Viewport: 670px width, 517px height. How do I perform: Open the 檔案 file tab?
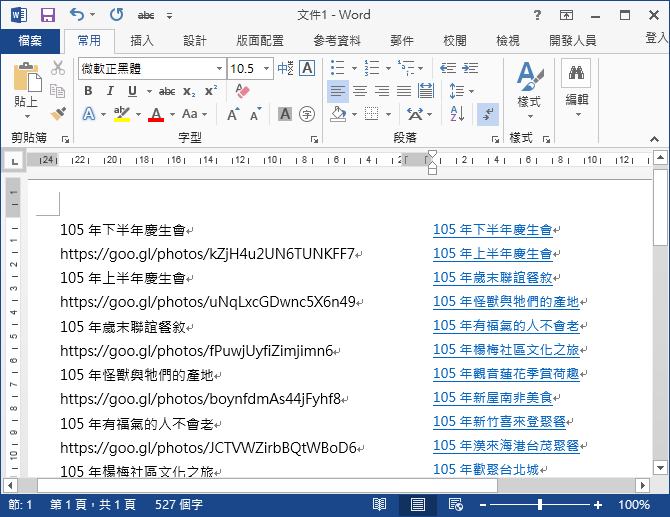click(x=30, y=41)
